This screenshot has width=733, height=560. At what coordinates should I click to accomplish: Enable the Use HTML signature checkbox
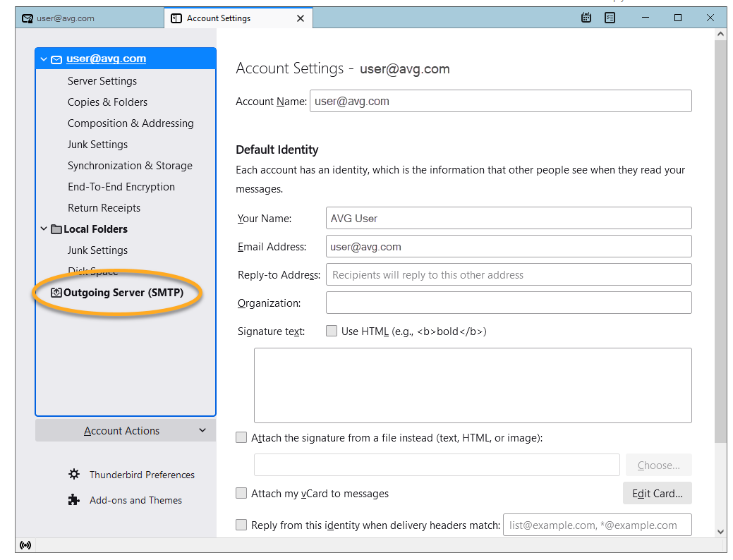(x=332, y=331)
